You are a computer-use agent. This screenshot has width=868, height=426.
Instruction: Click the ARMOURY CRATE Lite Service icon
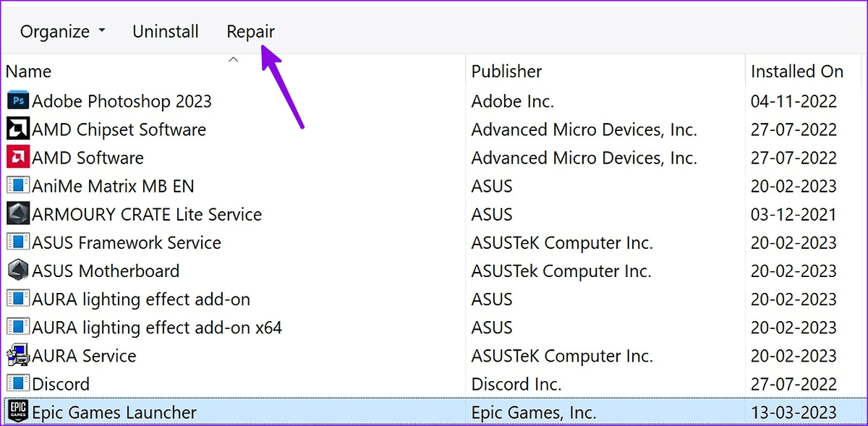17,214
